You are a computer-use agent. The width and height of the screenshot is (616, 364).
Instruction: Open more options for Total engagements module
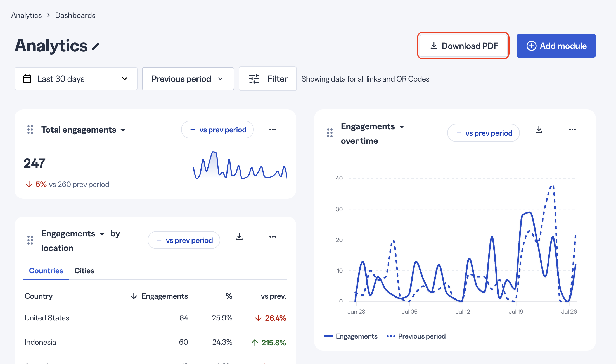click(273, 130)
